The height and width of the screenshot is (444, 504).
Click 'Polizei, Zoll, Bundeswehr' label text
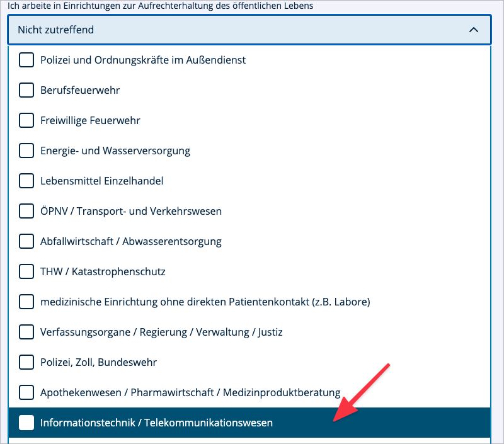coord(98,362)
